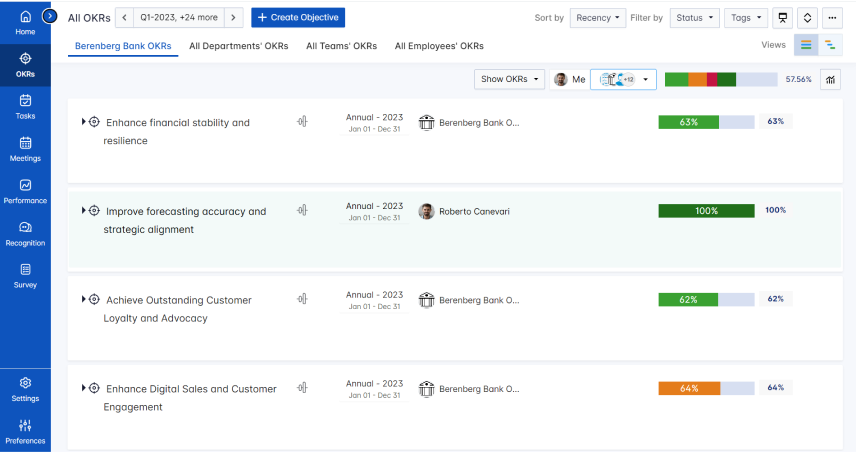Click the objective target icon for Improve forecasting accuracy
Viewport: 856px width, 452px height.
pyautogui.click(x=94, y=210)
